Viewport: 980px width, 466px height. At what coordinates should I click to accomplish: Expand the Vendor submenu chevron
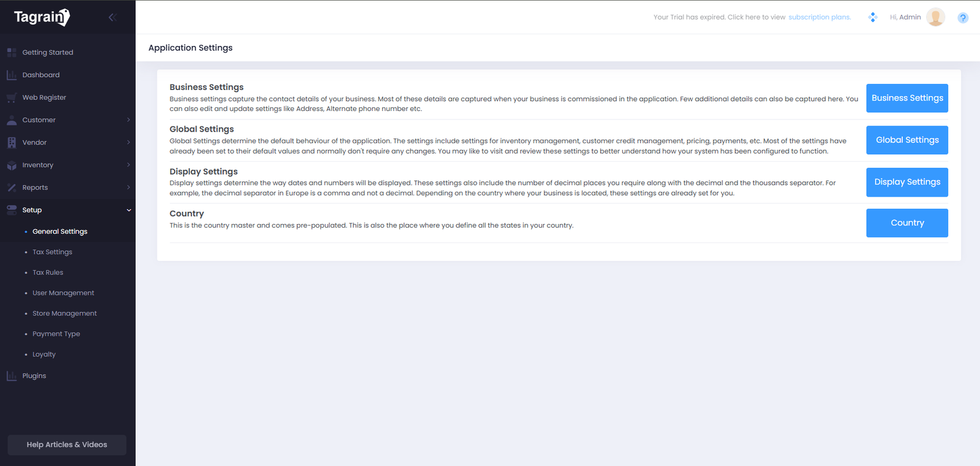coord(129,143)
